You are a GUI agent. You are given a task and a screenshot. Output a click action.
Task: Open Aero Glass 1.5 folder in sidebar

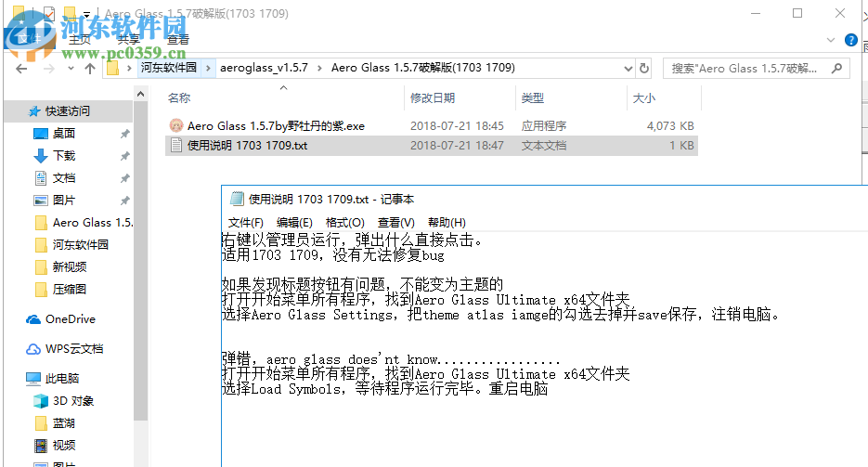tap(93, 223)
